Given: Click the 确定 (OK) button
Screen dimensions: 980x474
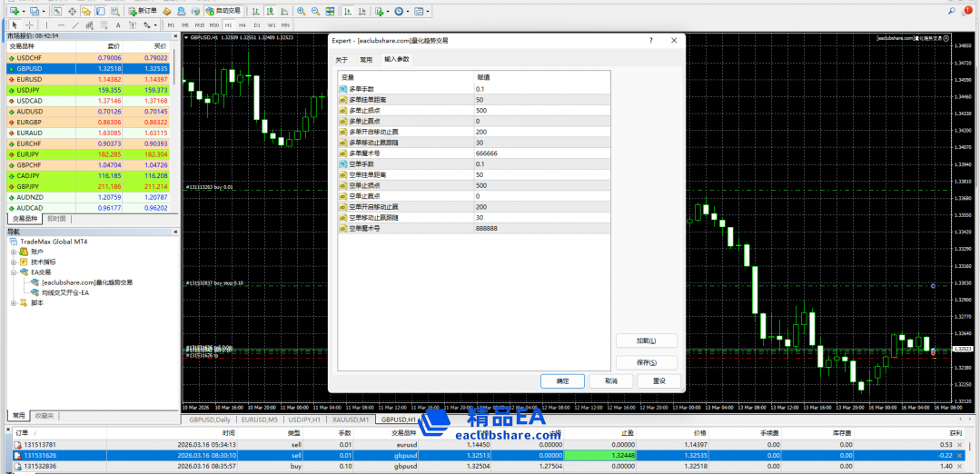Looking at the screenshot, I should pyautogui.click(x=561, y=381).
